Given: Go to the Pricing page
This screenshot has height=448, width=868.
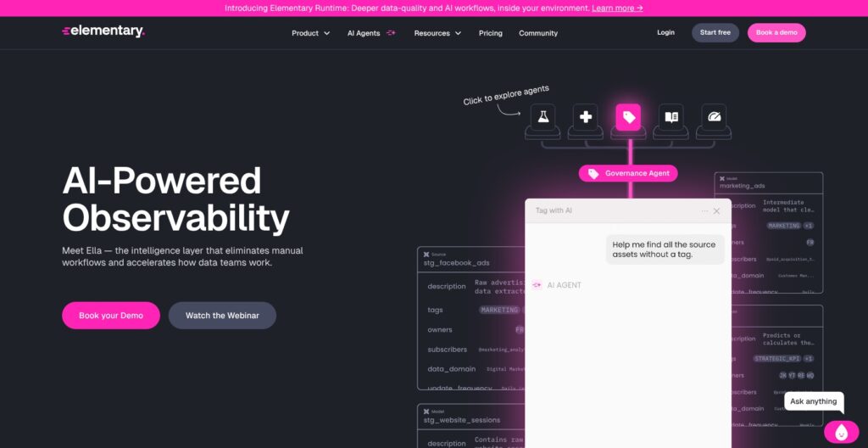Looking at the screenshot, I should pyautogui.click(x=491, y=33).
